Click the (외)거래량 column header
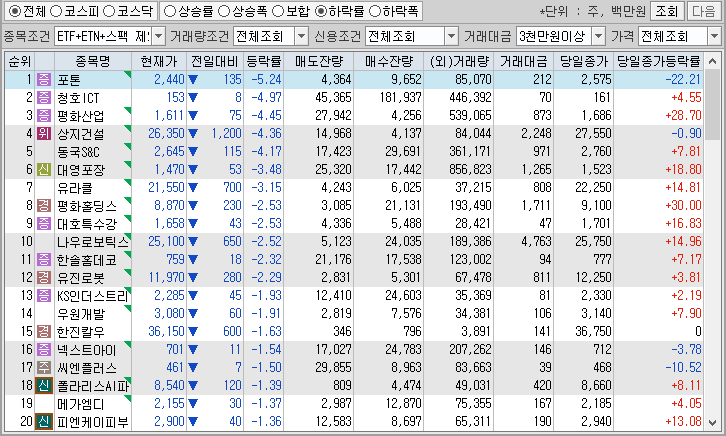This screenshot has height=436, width=726. pos(458,61)
